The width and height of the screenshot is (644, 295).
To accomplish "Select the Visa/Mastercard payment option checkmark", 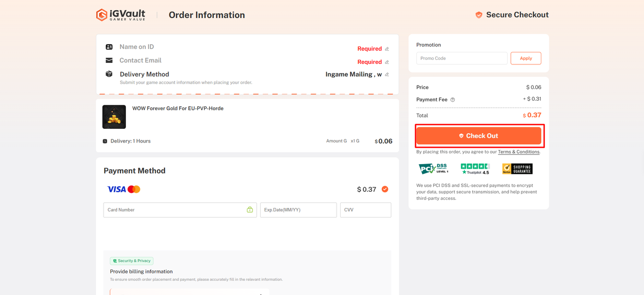I will (x=385, y=189).
